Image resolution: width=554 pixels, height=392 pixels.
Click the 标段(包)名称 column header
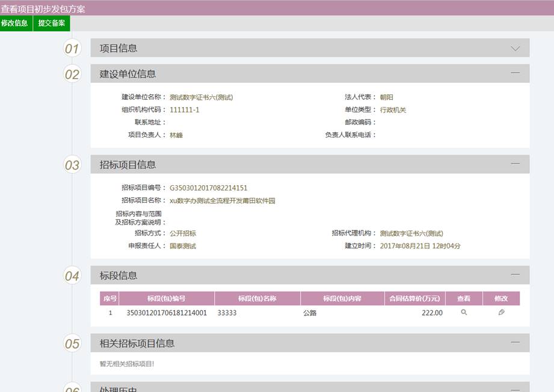coord(257,299)
